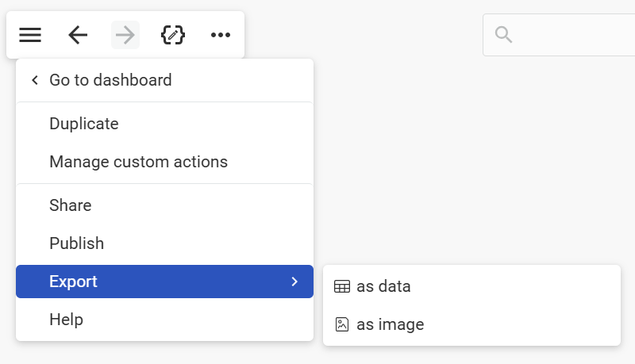Click the left chevron before 'Go to dashboard'

tap(35, 80)
